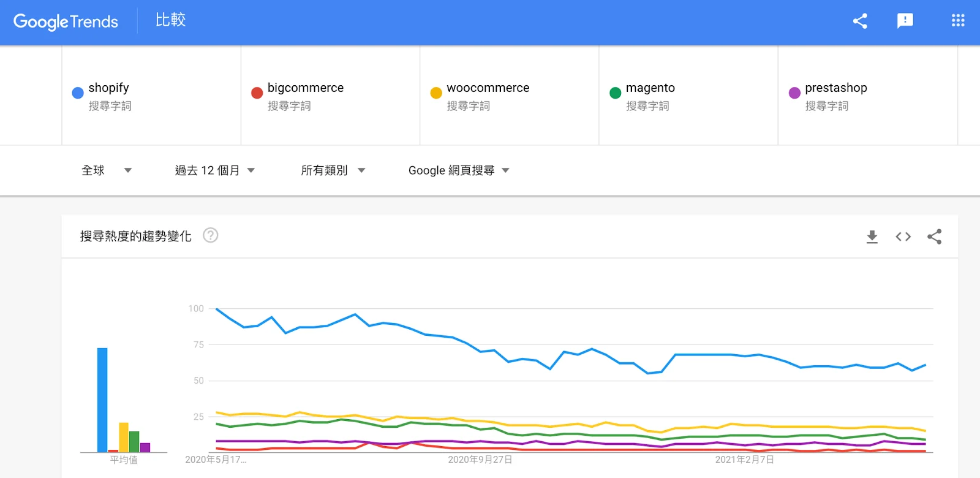Viewport: 980px width, 478px height.
Task: Click the Google Trends logo
Action: [x=66, y=21]
